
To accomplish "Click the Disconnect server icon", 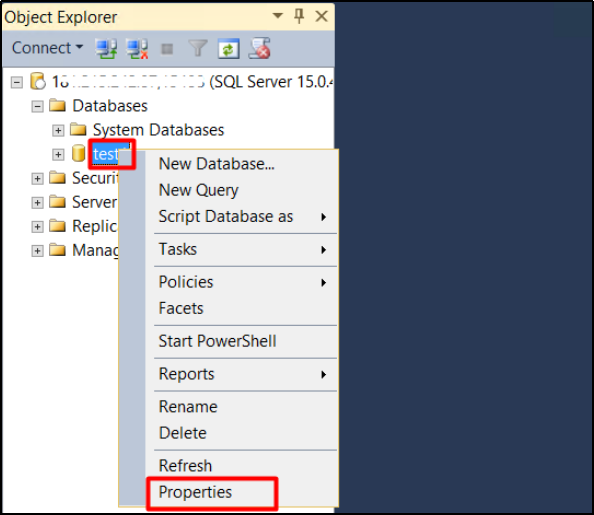I will [137, 49].
